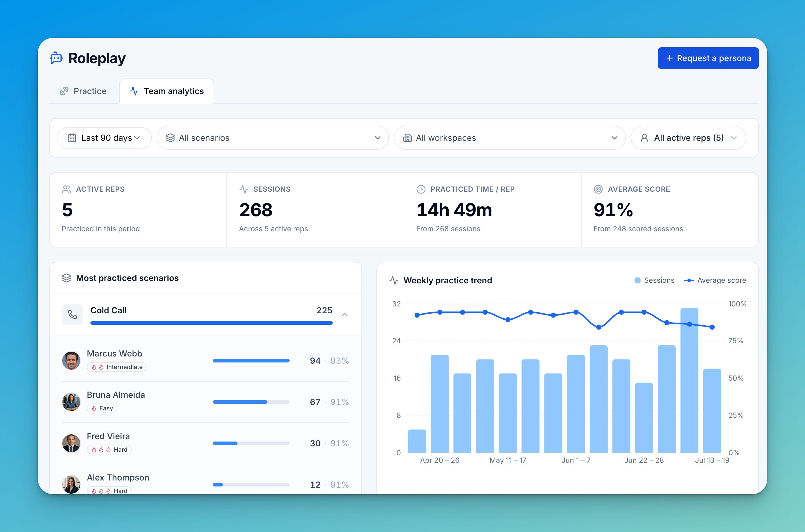This screenshot has height=532, width=805.
Task: Toggle the Sessions legend item
Action: (654, 280)
